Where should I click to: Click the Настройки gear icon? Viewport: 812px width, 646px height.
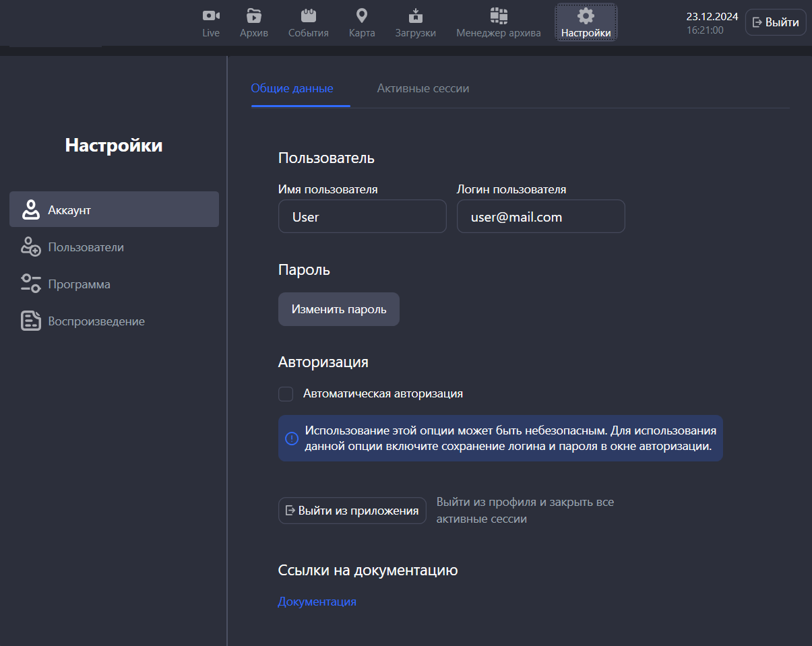click(586, 15)
